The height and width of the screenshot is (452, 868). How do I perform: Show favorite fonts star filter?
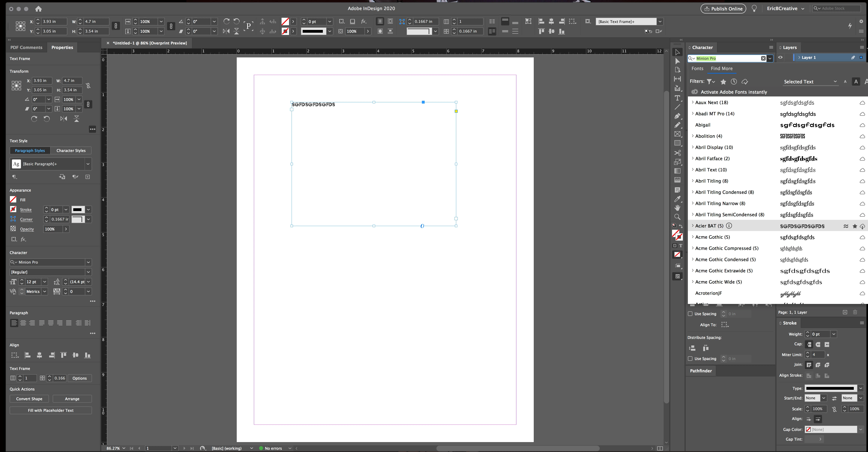pos(723,82)
